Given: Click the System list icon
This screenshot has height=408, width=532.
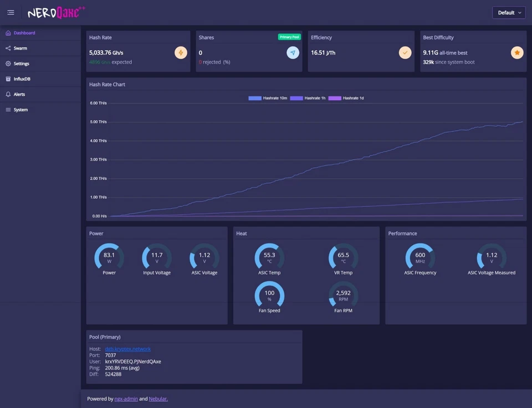Looking at the screenshot, I should click(8, 110).
